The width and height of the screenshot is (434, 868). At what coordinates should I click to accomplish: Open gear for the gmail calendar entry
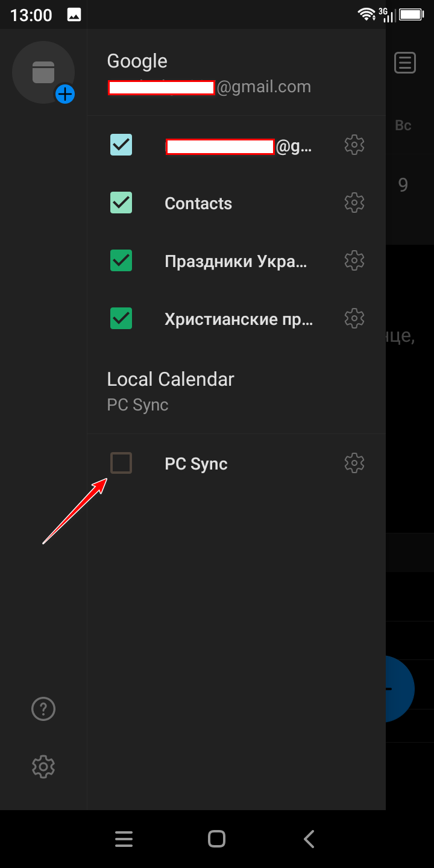pyautogui.click(x=354, y=145)
